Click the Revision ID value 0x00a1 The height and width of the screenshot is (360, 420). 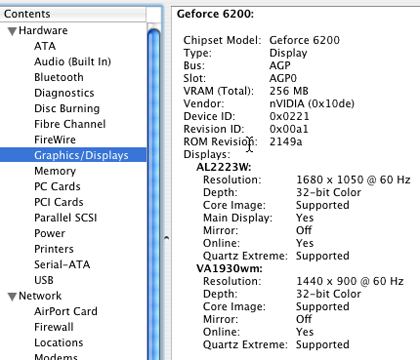(289, 129)
